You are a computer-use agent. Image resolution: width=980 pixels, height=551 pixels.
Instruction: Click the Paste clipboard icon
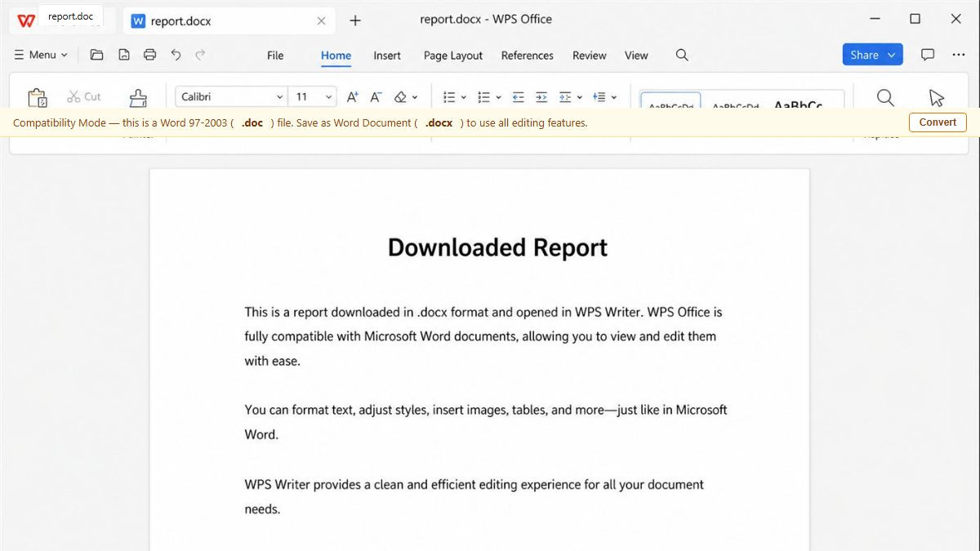pos(38,97)
